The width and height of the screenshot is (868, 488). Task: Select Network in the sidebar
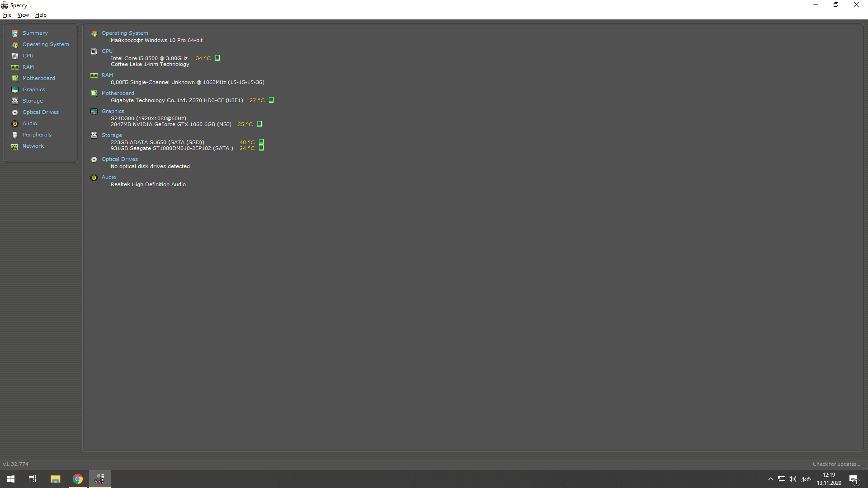33,146
